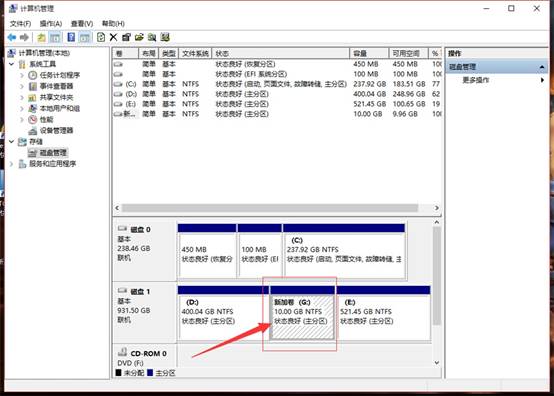This screenshot has height=396, width=554.
Task: Select the 100 MB EFI partition row
Action: tap(277, 74)
